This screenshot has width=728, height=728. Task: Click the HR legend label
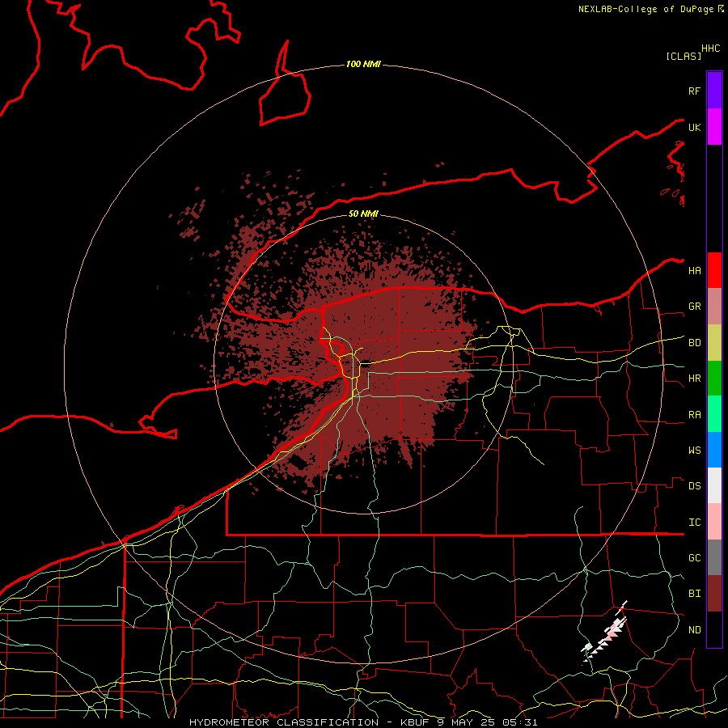coord(694,379)
